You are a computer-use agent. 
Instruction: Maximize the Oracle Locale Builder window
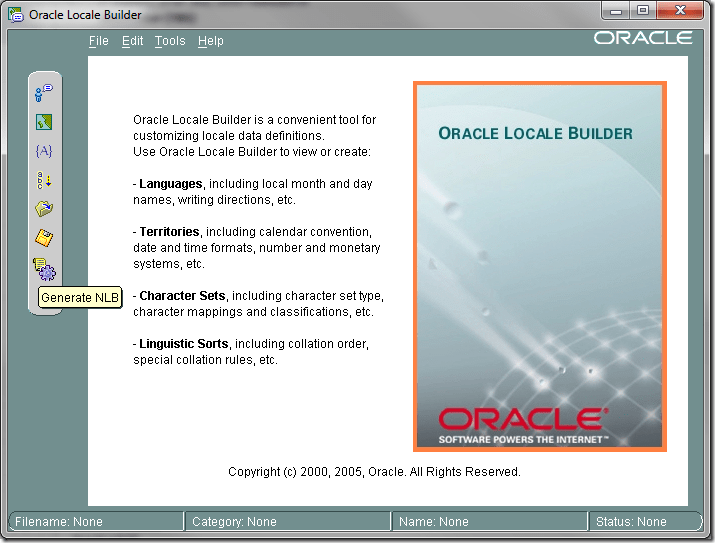643,10
